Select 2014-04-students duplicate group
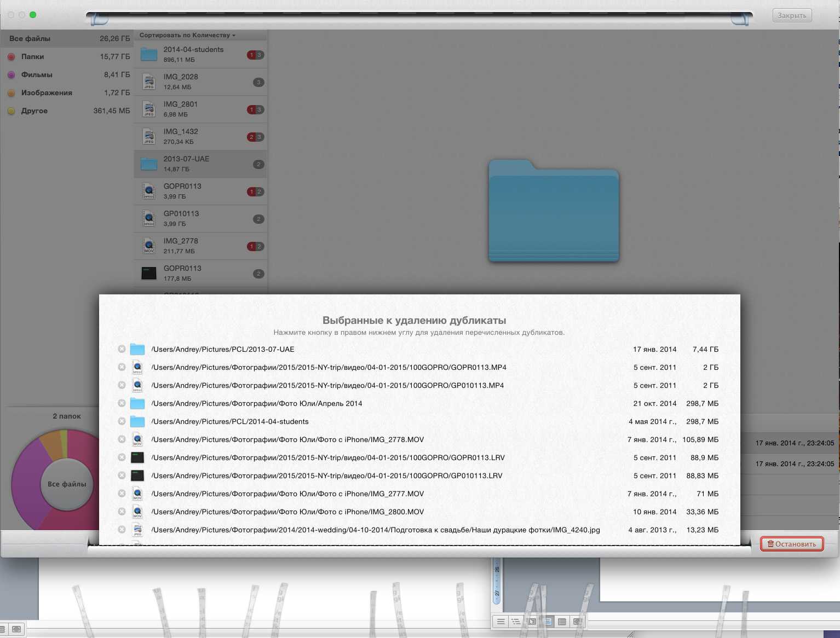The image size is (840, 638). coord(200,54)
